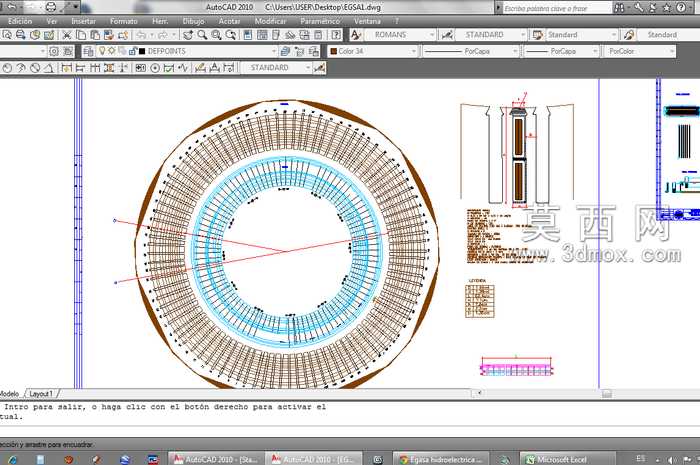
Task: Click the Favorites star icon in title bar
Action: (x=666, y=8)
